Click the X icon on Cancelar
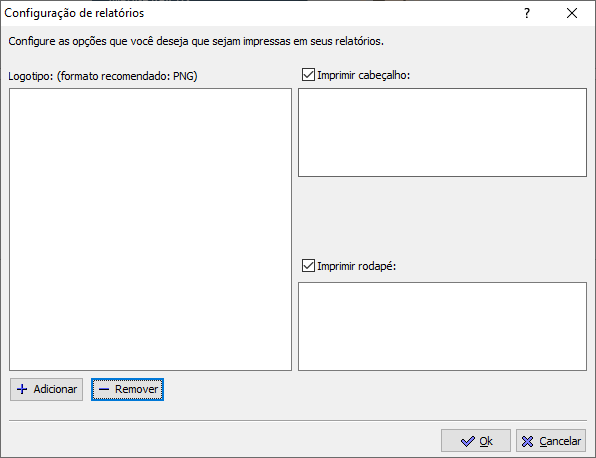The image size is (596, 458). 528,441
